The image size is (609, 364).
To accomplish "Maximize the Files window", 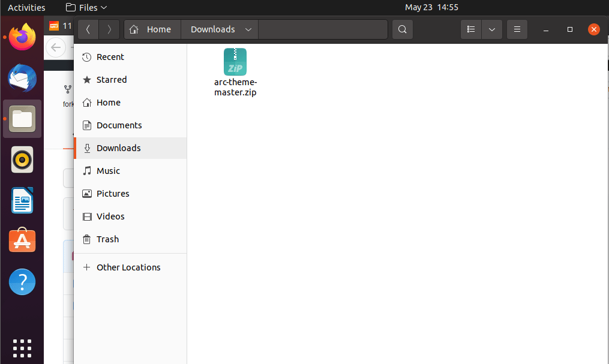I will 570,29.
